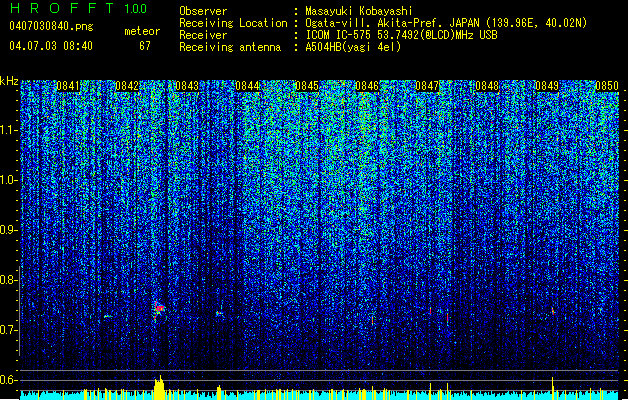Click the 0850 time marker label
Image resolution: width=629 pixels, height=400 pixels.
pos(607,86)
